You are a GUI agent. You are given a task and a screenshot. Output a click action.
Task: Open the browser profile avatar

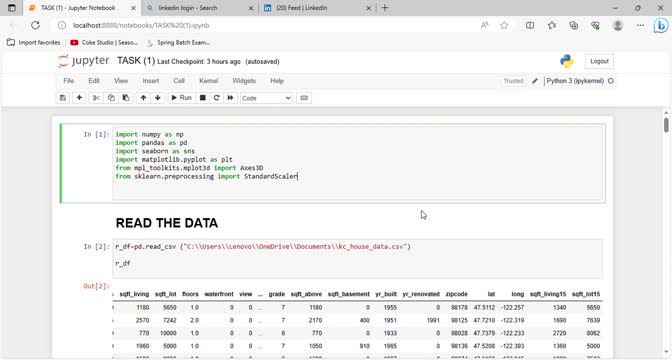click(618, 25)
